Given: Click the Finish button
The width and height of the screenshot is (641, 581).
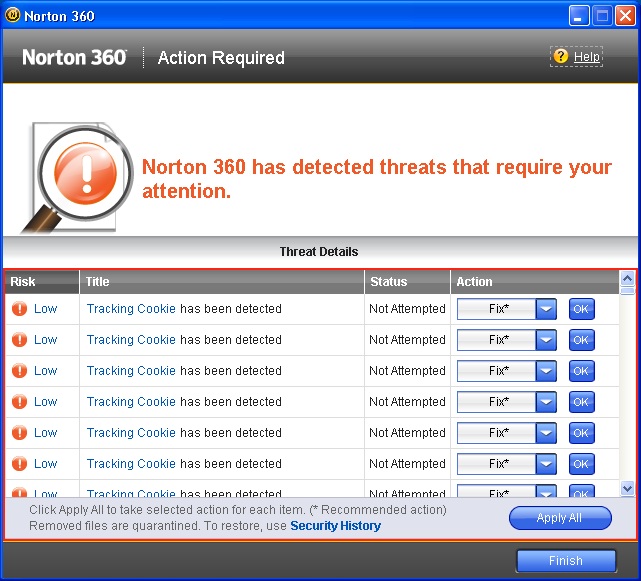Looking at the screenshot, I should [566, 561].
